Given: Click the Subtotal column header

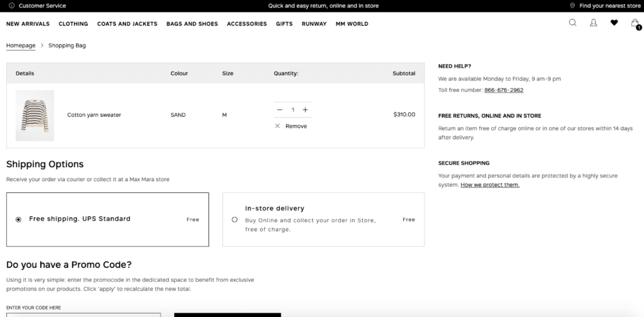Looking at the screenshot, I should click(x=404, y=74).
